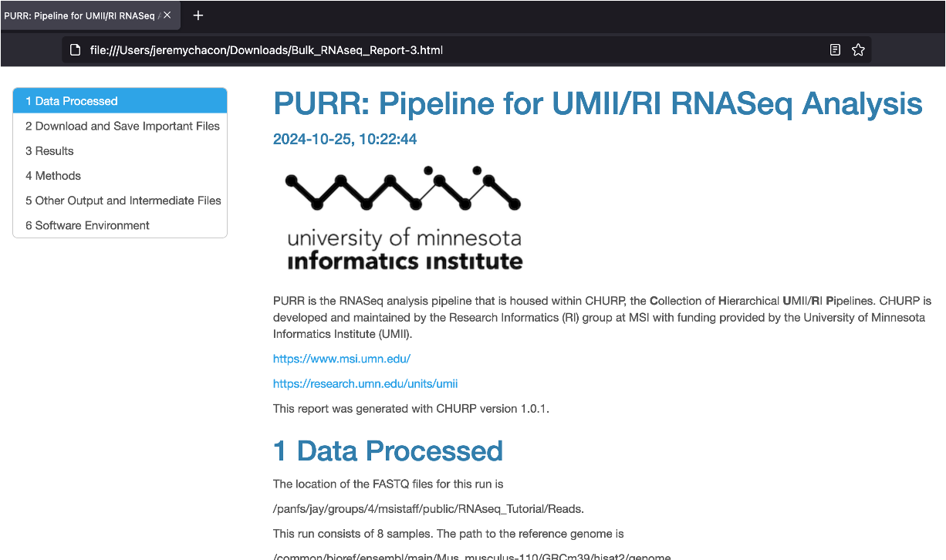Click the '1 Data Processed' heading
This screenshot has height=560, width=946.
pos(388,450)
